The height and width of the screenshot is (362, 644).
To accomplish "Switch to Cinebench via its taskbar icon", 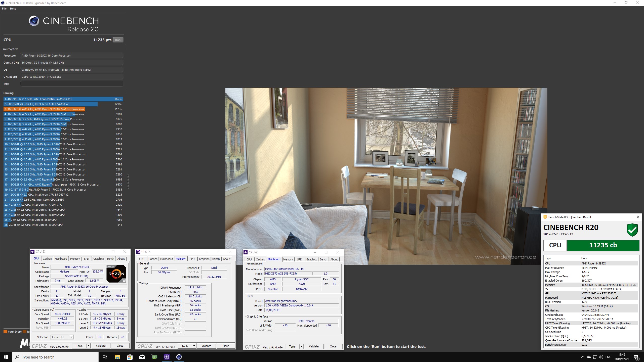I will tap(179, 357).
